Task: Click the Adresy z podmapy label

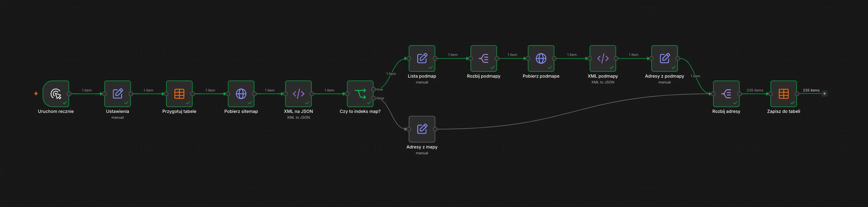Action: pyautogui.click(x=665, y=76)
